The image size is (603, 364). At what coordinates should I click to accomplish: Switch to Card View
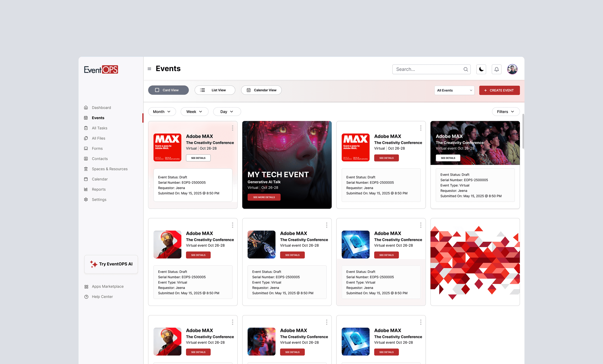pos(168,90)
